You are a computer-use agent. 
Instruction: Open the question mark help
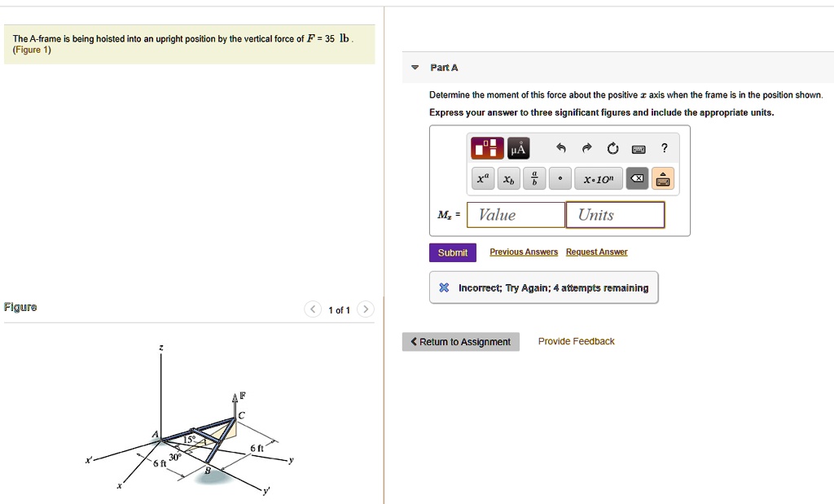665,147
